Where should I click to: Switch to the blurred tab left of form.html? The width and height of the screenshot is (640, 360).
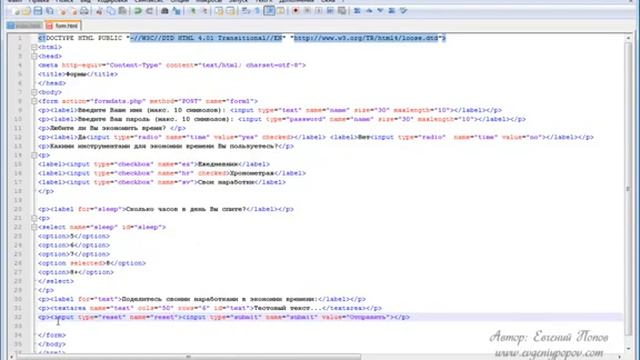click(25, 25)
